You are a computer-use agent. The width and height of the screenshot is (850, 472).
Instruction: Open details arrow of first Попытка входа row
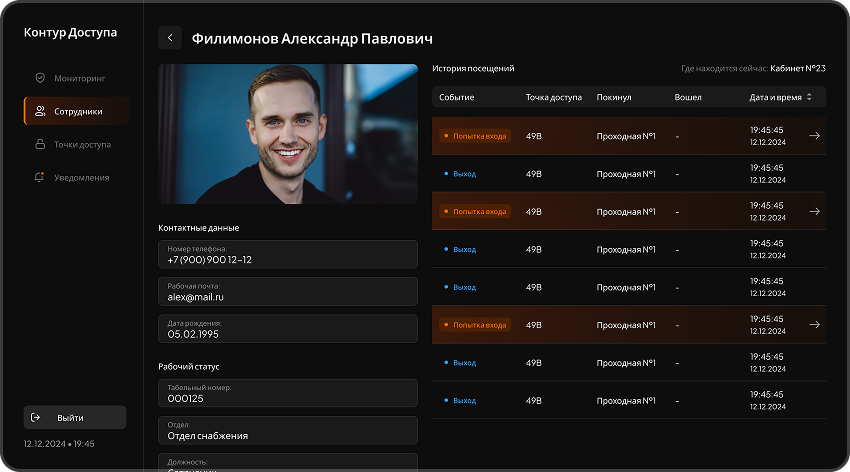pyautogui.click(x=814, y=136)
